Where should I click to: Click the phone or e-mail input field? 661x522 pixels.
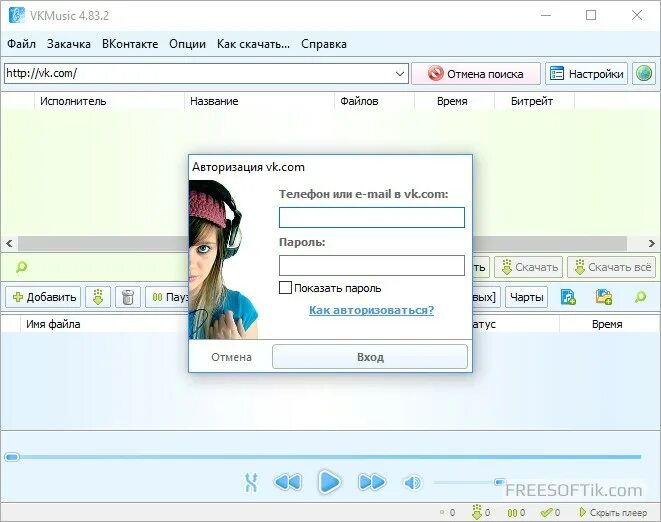(x=372, y=217)
